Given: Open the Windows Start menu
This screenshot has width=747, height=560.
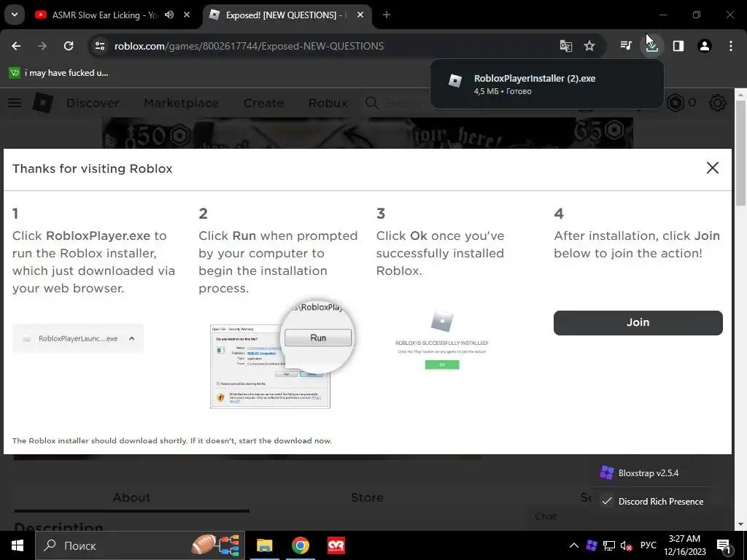Looking at the screenshot, I should (18, 545).
